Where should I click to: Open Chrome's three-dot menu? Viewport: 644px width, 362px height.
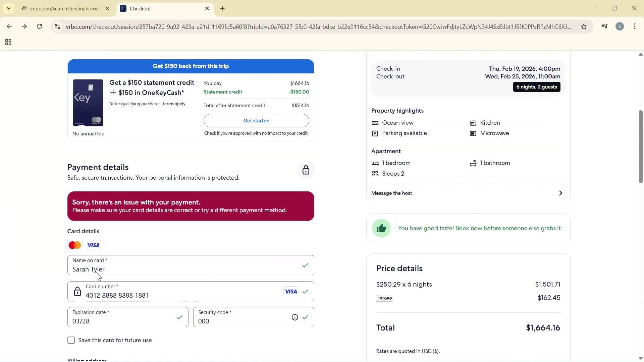pos(635,26)
